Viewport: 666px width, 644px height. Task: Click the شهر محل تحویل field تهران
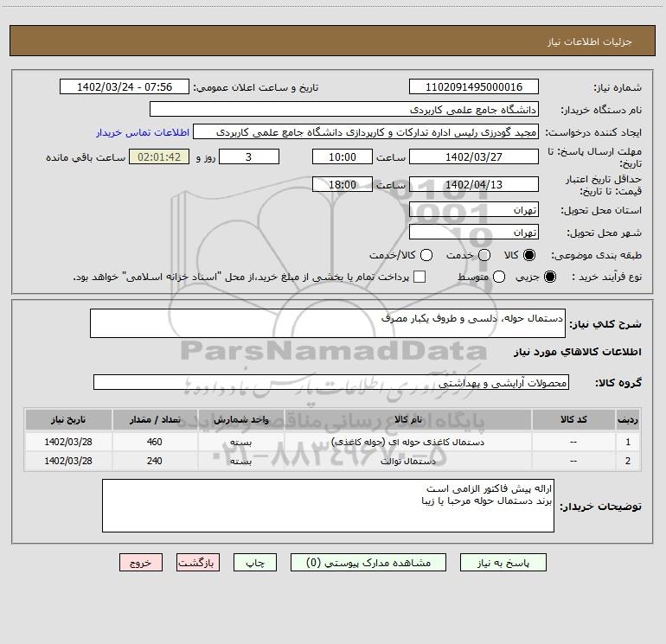pos(474,232)
